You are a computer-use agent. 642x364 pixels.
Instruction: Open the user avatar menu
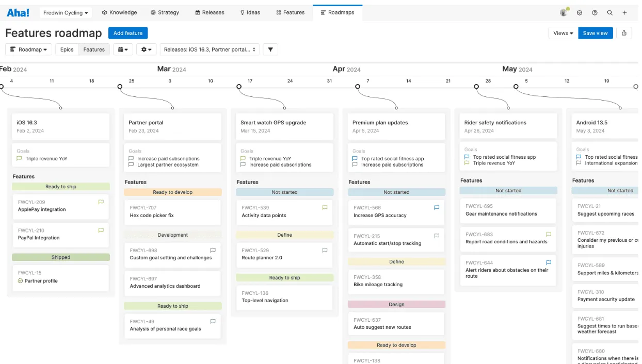(x=564, y=12)
